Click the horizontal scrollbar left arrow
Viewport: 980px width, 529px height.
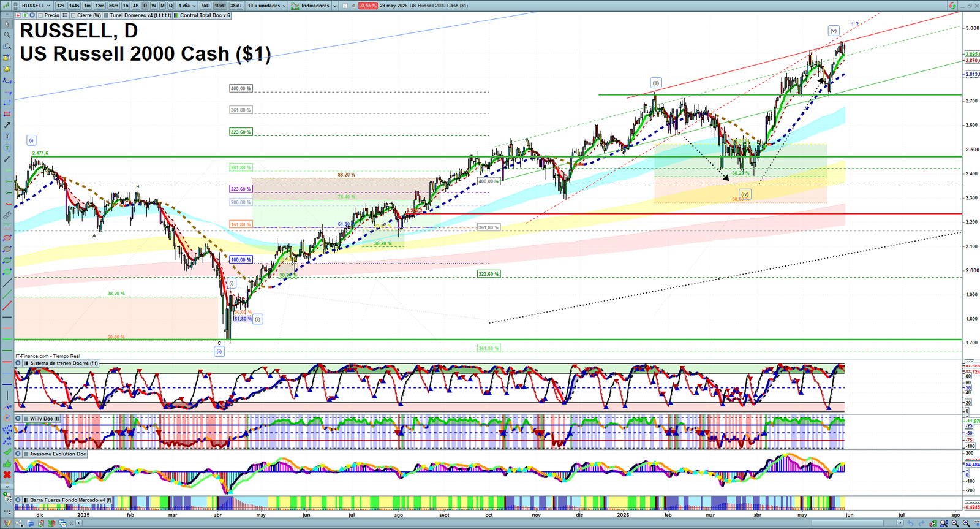click(x=78, y=523)
